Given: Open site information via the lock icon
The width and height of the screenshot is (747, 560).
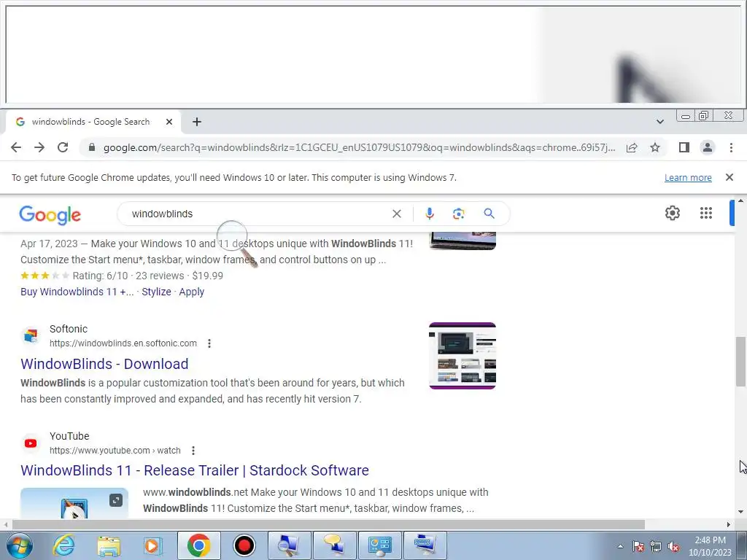Looking at the screenshot, I should pyautogui.click(x=92, y=147).
